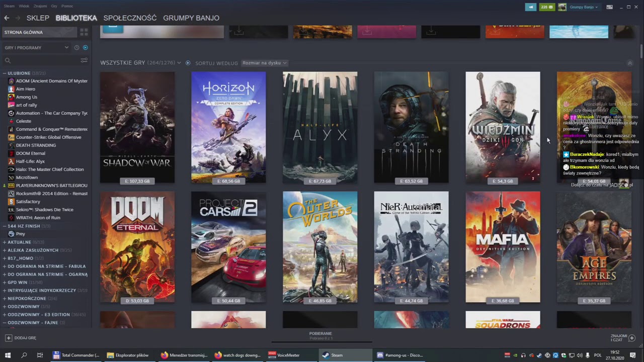This screenshot has width=644, height=362.
Task: Open the Windows Start menu
Action: (8, 355)
